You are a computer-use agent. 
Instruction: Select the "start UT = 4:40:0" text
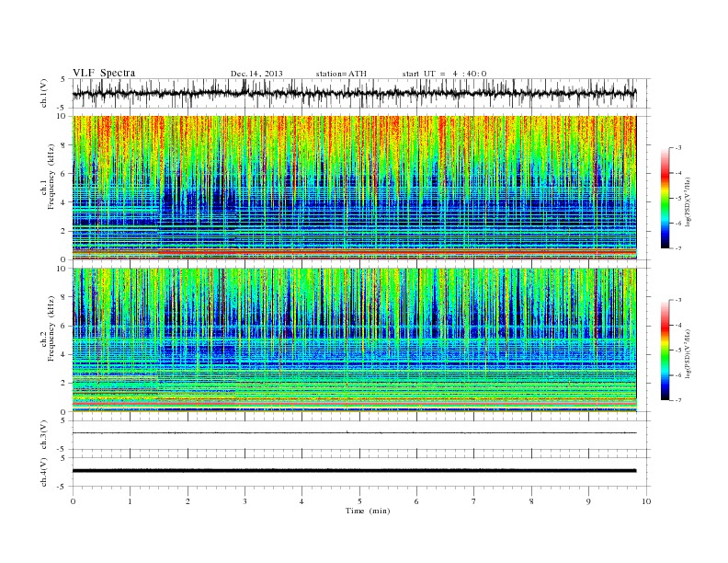(x=444, y=74)
